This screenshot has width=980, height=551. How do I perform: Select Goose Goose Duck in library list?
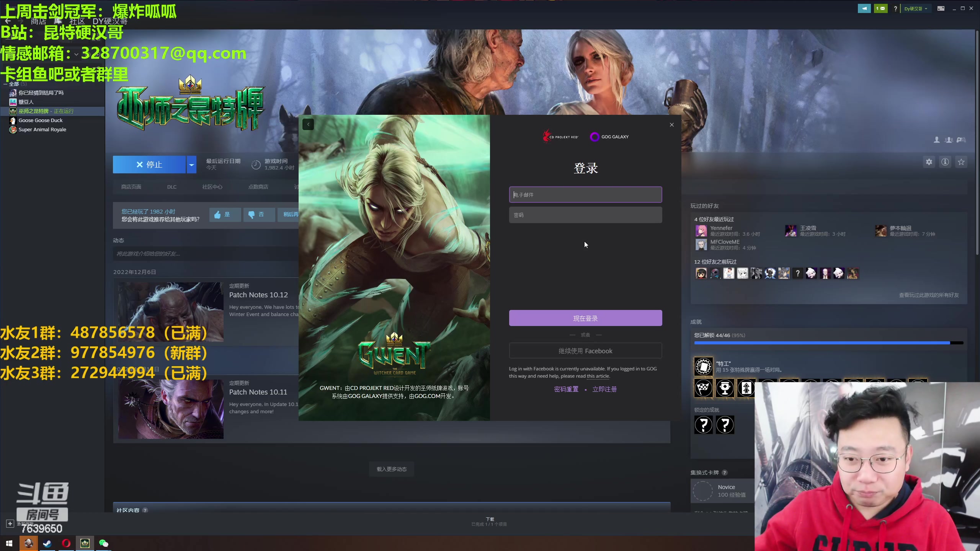(41, 120)
